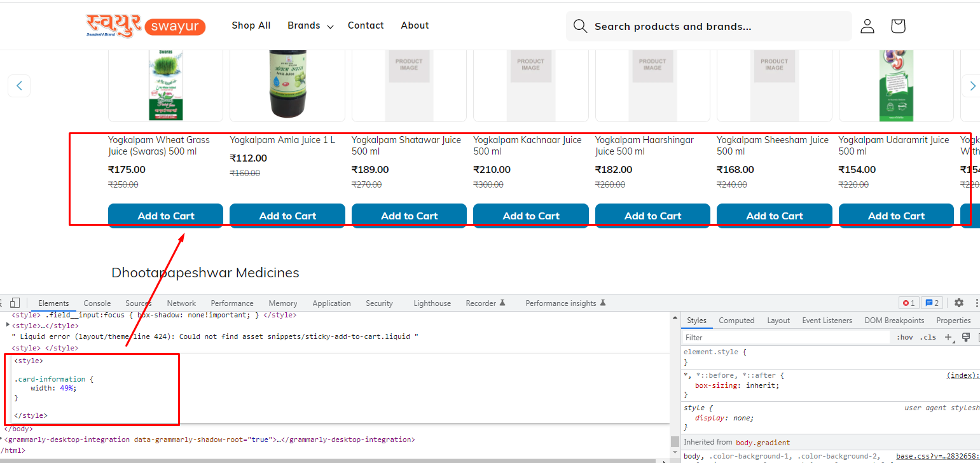Image resolution: width=980 pixels, height=463 pixels.
Task: Click the DevTools error count badge
Action: click(908, 303)
